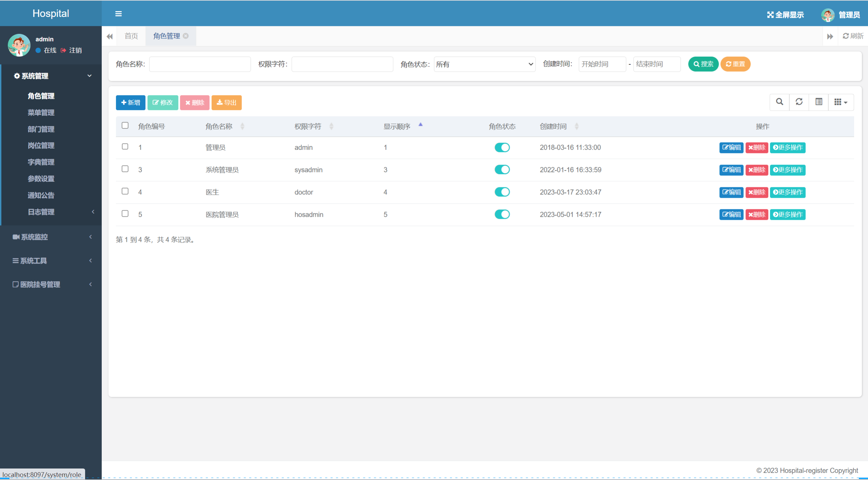Click the hamburger menu icon to collapse the sidebar

point(118,14)
